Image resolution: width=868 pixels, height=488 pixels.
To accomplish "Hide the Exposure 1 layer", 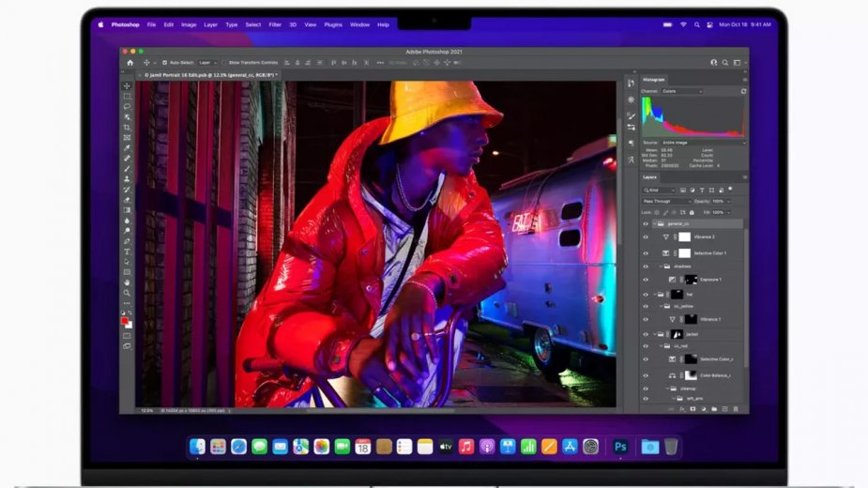I will (646, 280).
